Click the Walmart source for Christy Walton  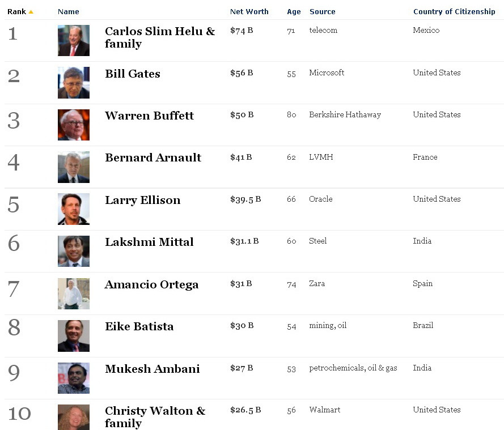pos(324,410)
